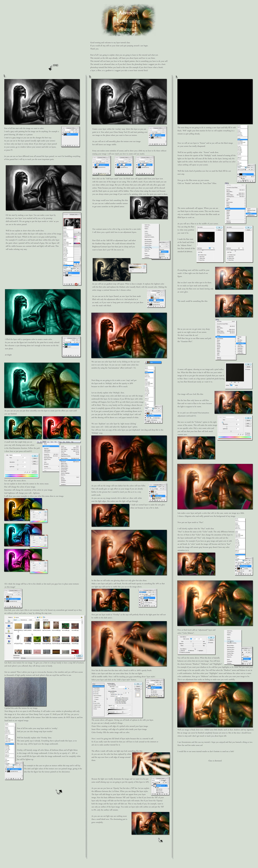Click the Bureaublad sidebar icon

pyautogui.click(x=9, y=627)
